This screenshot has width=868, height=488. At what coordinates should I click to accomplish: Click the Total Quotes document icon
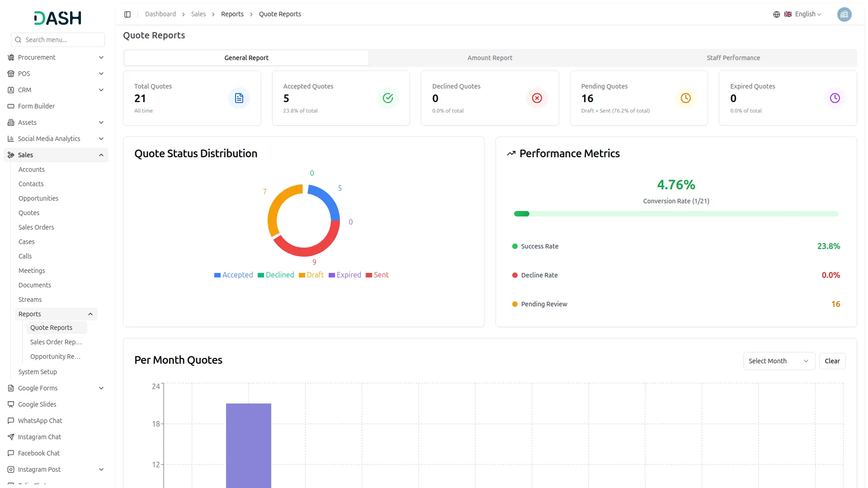click(239, 98)
